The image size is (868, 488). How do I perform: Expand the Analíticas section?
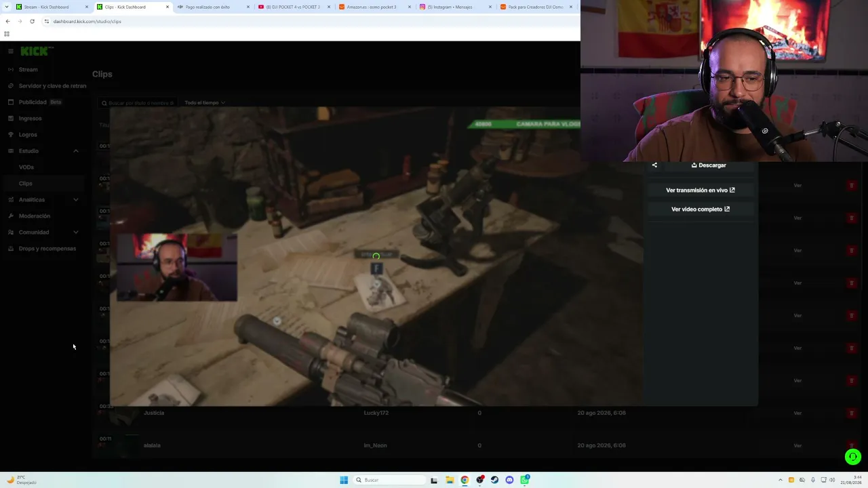[x=75, y=200]
